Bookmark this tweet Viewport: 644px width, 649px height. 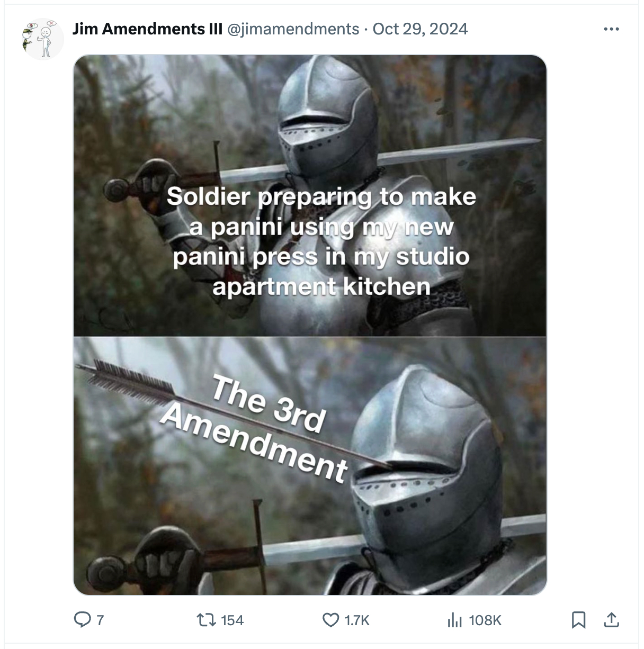point(578,620)
